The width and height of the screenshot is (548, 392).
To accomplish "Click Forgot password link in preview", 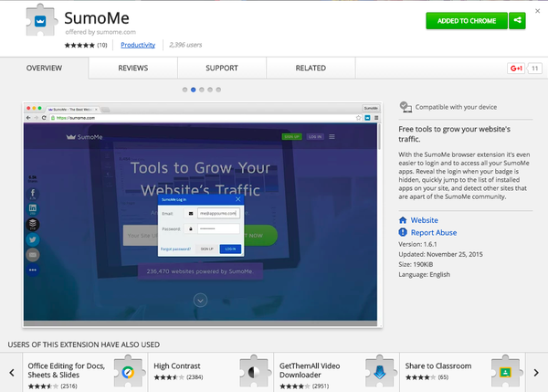I will 175,249.
